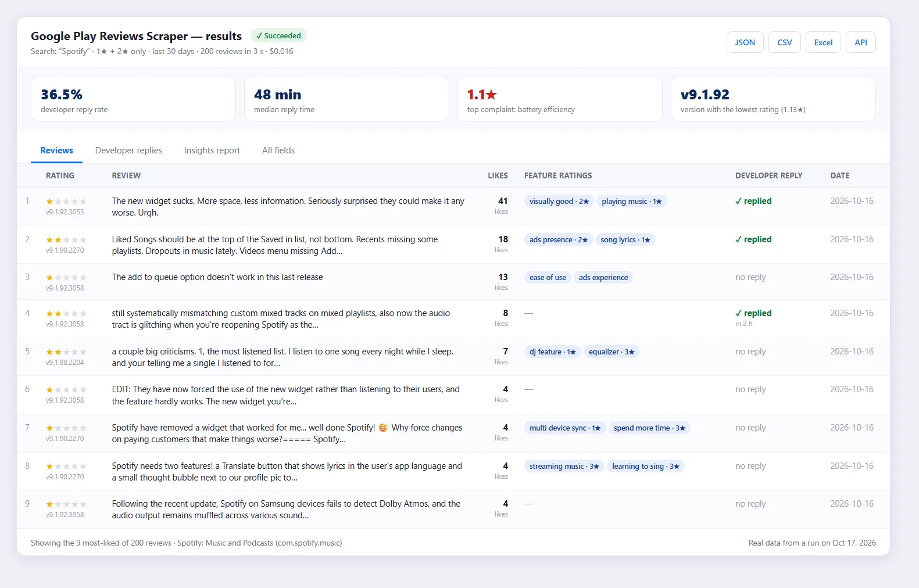Download results as JSON
Image resolution: width=919 pixels, height=588 pixels.
tap(745, 42)
